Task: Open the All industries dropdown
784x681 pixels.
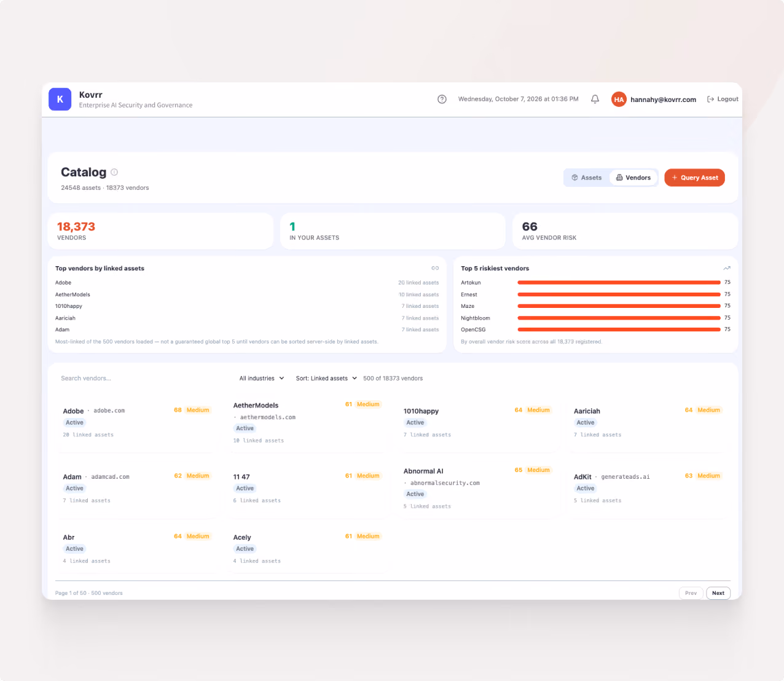Action: pos(262,379)
